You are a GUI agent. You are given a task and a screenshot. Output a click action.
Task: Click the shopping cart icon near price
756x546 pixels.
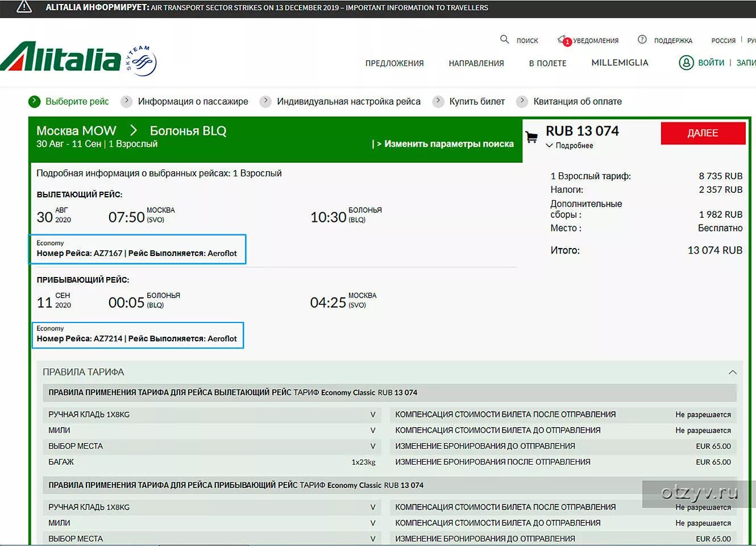pos(531,137)
